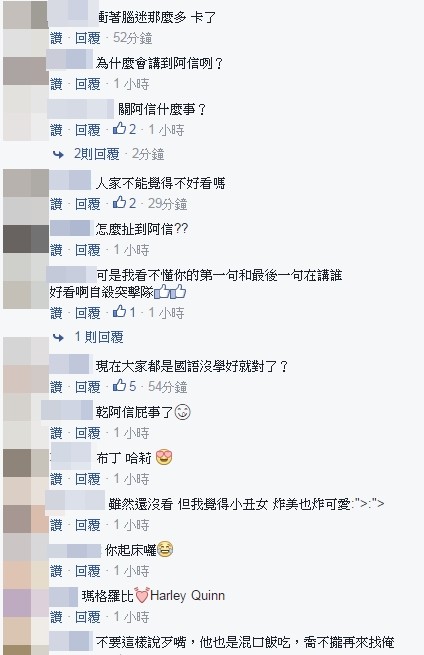Open commenter avatar beside 布丁 哈莉 comment
The image size is (424, 655).
click(26, 463)
